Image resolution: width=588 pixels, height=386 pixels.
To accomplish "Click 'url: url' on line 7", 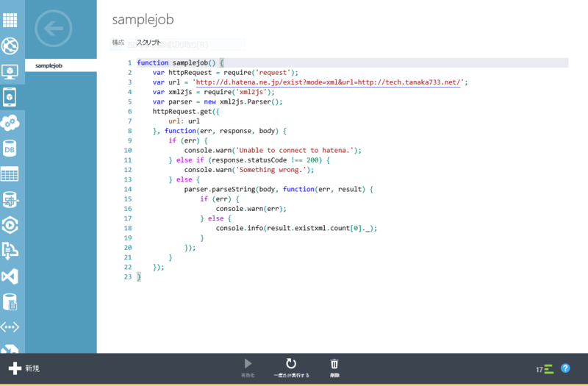I will [184, 121].
